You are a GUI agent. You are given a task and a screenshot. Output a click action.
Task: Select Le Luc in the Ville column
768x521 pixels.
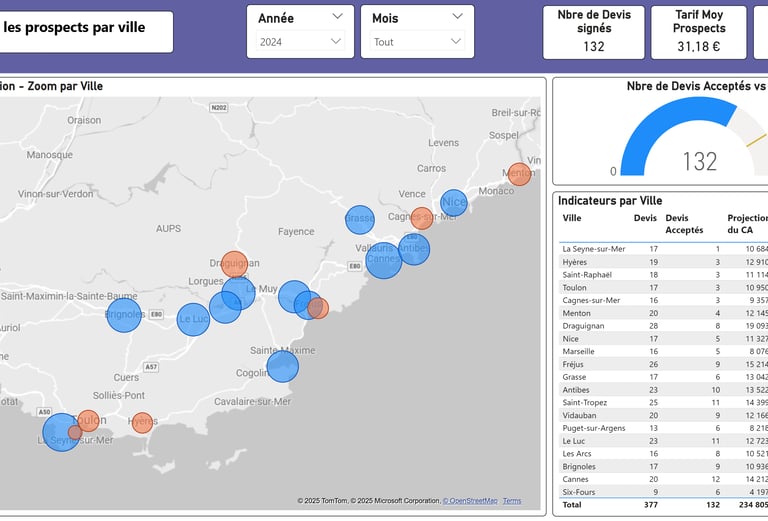tap(574, 441)
